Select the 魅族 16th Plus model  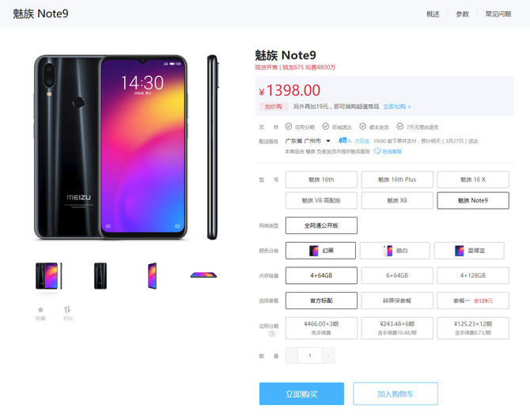tap(397, 180)
